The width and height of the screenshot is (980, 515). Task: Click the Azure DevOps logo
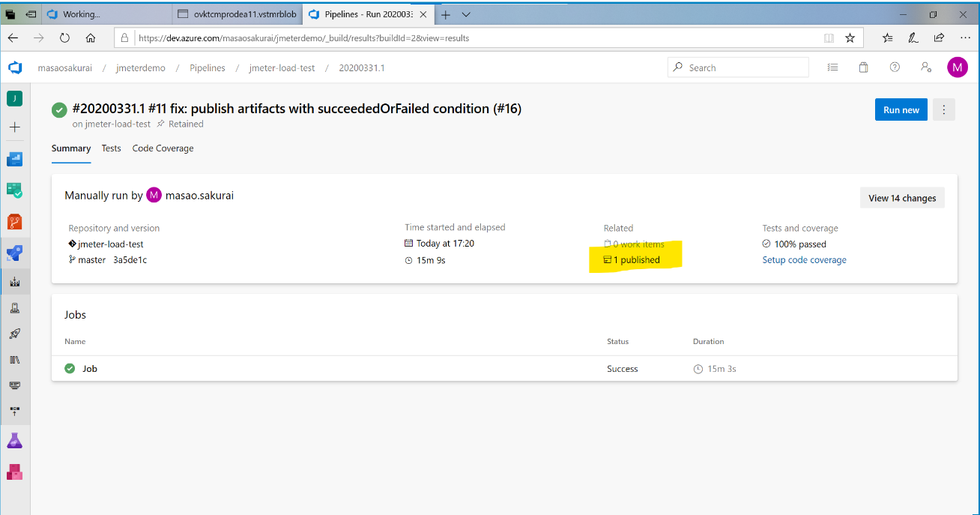(x=15, y=67)
